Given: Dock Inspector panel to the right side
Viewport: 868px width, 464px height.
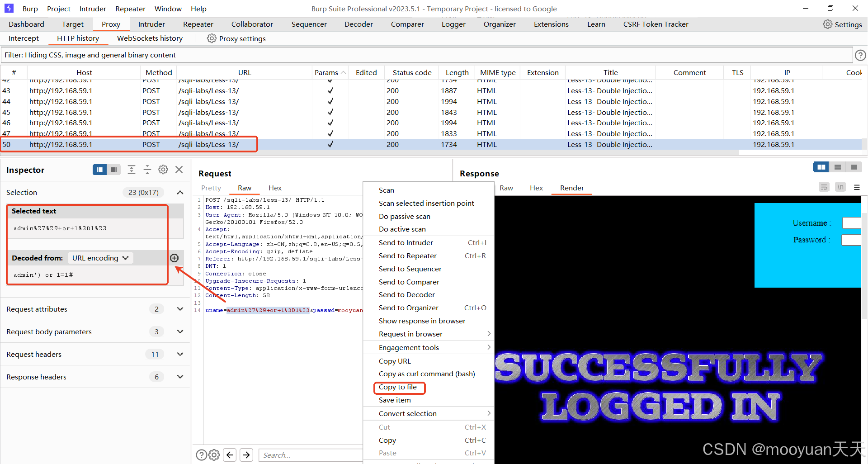Looking at the screenshot, I should tap(114, 170).
